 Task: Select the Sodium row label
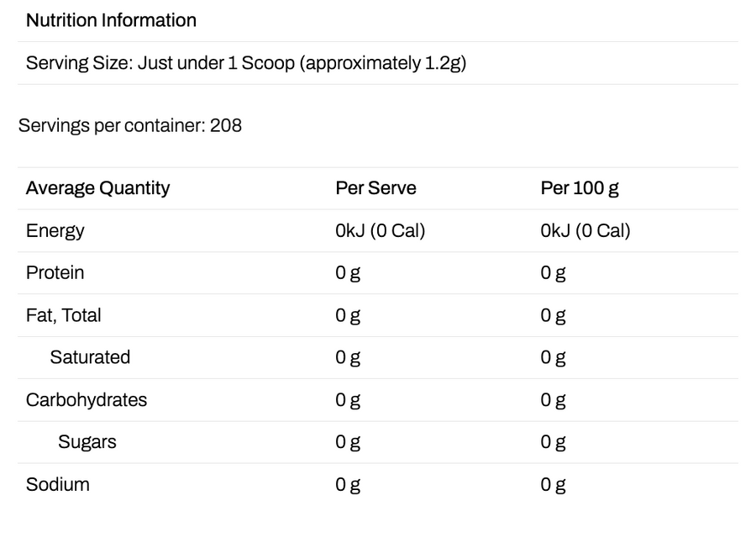click(x=57, y=485)
